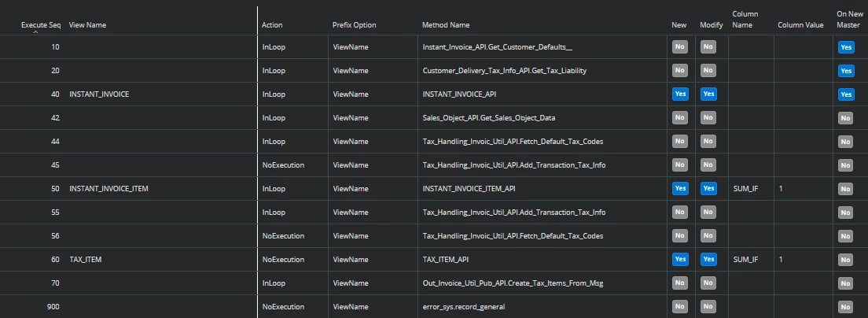Select Execute Seq 900 cell
Viewport: 868px width, 318px height.
tap(53, 306)
